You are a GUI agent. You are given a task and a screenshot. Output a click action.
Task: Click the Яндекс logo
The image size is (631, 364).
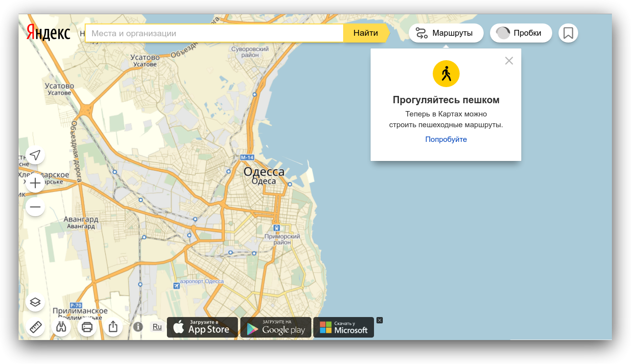[x=48, y=33]
